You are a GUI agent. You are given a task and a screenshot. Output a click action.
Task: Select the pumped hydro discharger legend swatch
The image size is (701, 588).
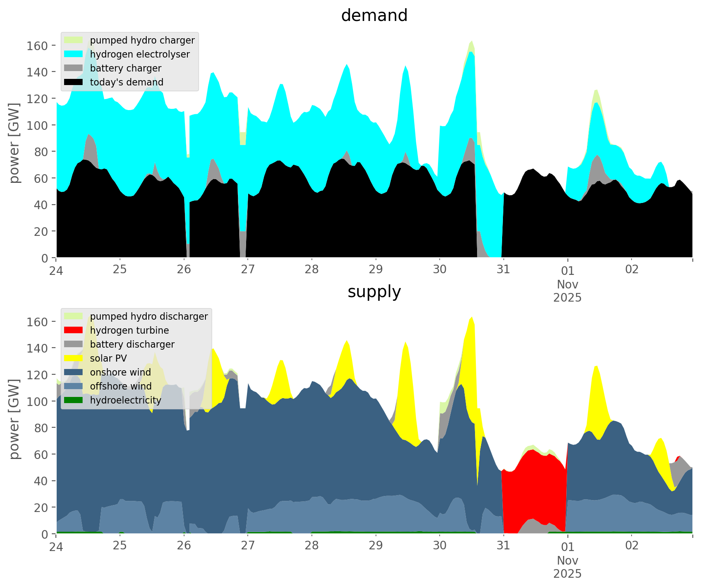click(x=74, y=316)
